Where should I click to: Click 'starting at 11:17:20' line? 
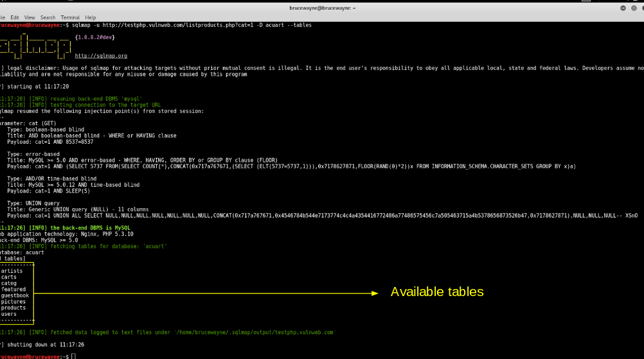tap(35, 87)
